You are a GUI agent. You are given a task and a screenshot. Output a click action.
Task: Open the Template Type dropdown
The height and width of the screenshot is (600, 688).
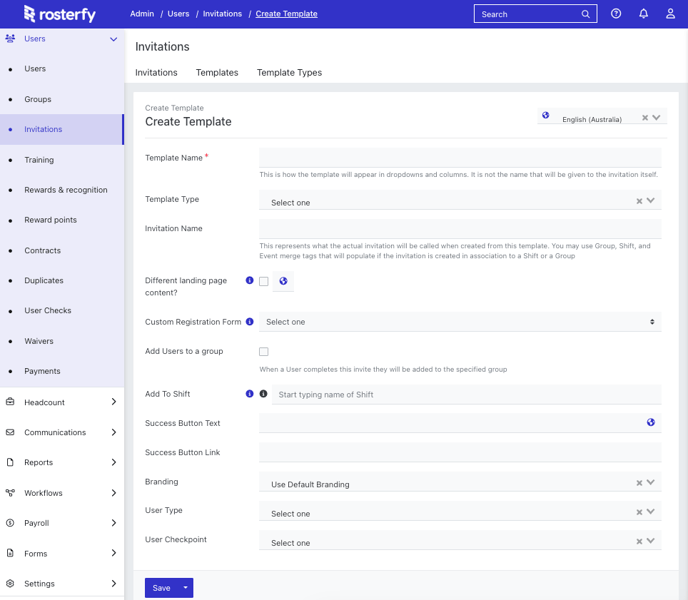pyautogui.click(x=651, y=201)
